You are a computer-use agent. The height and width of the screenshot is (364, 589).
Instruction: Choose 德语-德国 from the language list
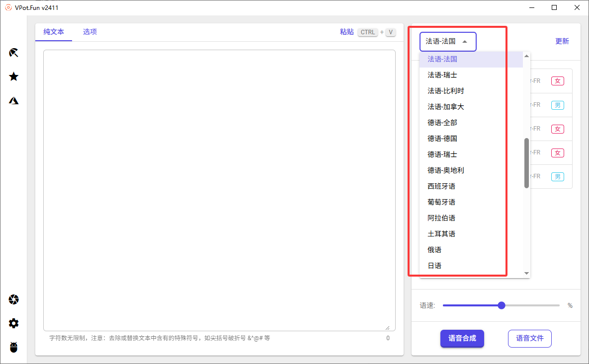coord(442,139)
